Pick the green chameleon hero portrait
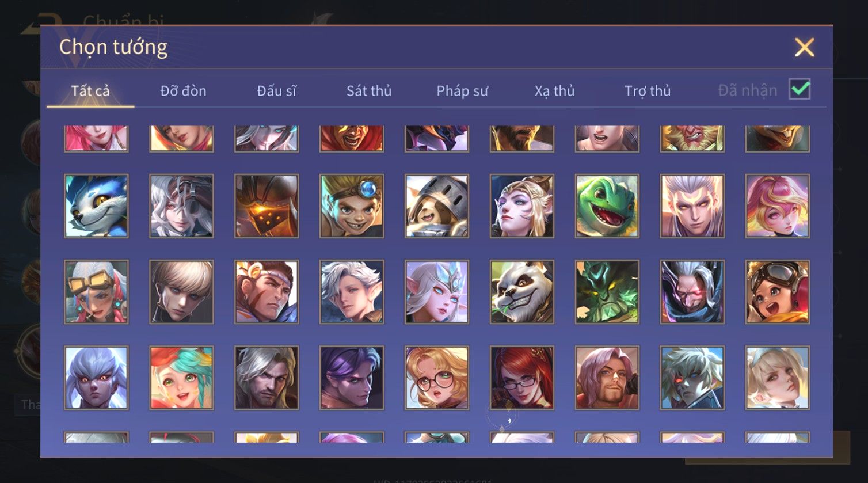Viewport: 868px width, 483px height. point(607,206)
